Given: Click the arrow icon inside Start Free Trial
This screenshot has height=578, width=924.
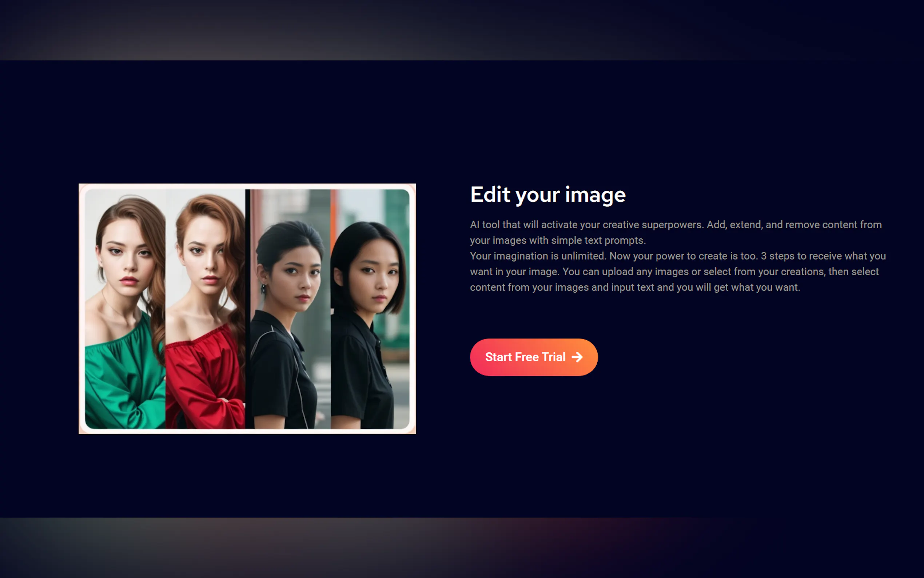Looking at the screenshot, I should coord(577,357).
